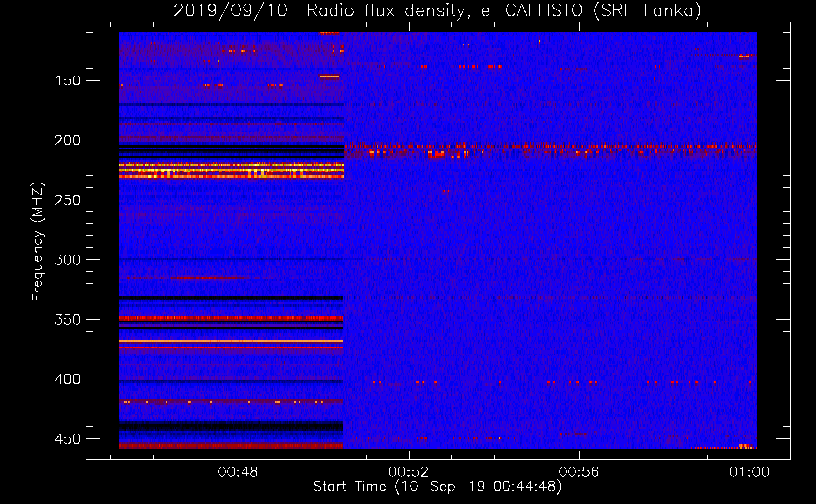Click the 450 frequency tick label
This screenshot has height=504, width=816.
coord(68,439)
